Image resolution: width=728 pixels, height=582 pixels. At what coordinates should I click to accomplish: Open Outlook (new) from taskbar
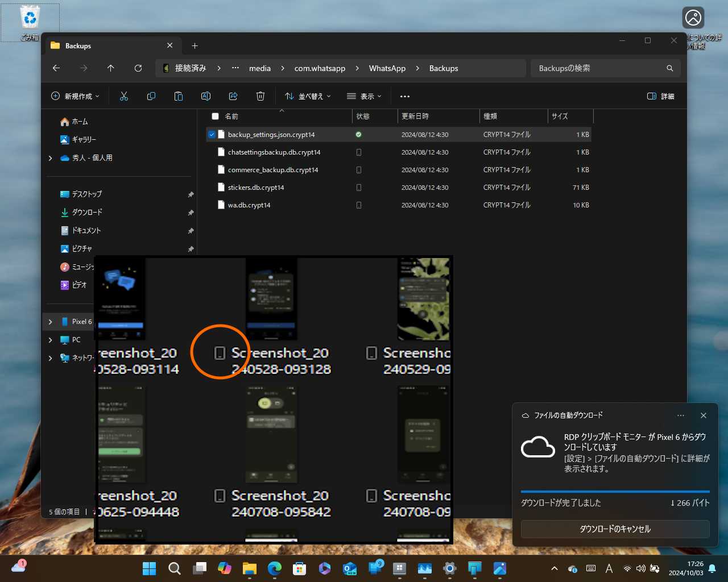tap(350, 568)
